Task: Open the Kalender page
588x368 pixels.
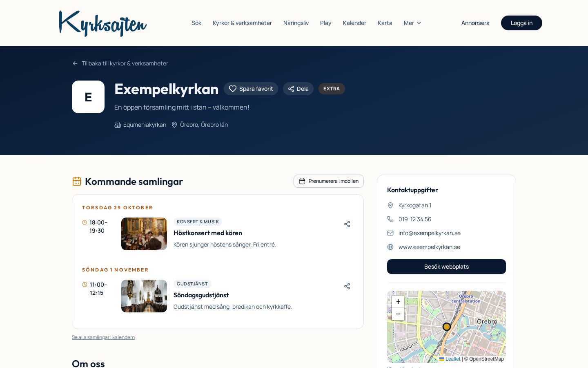Action: coord(354,23)
